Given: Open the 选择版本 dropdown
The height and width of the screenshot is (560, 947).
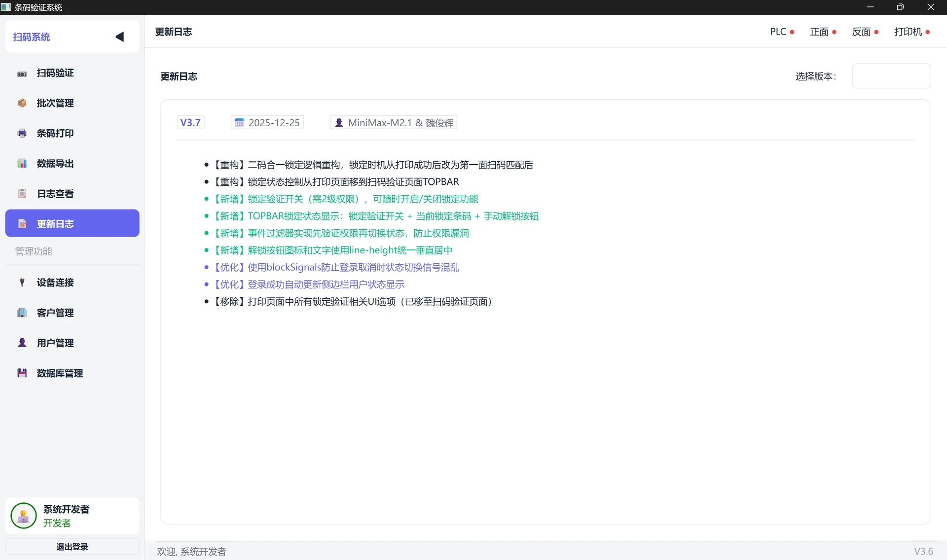Looking at the screenshot, I should [891, 76].
